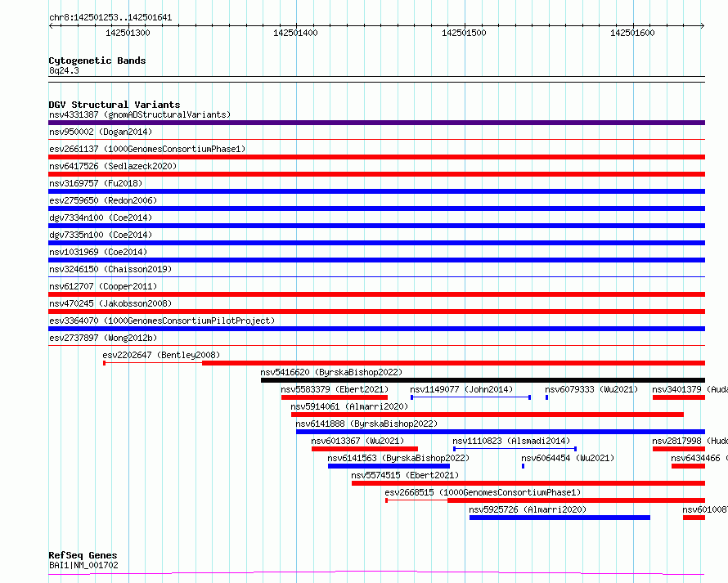
Task: Click the red bar under nsv5583379
Action: 335,397
